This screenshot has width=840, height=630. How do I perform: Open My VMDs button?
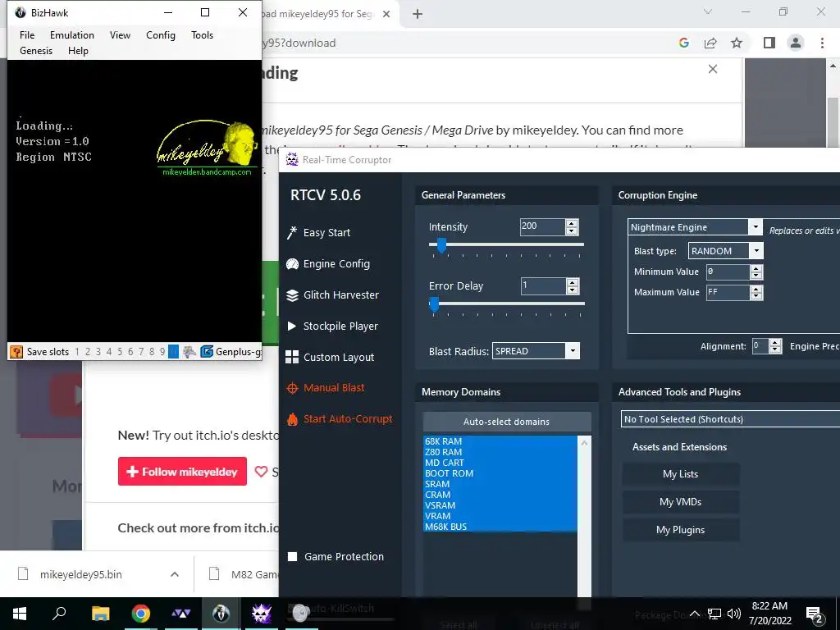tap(680, 502)
